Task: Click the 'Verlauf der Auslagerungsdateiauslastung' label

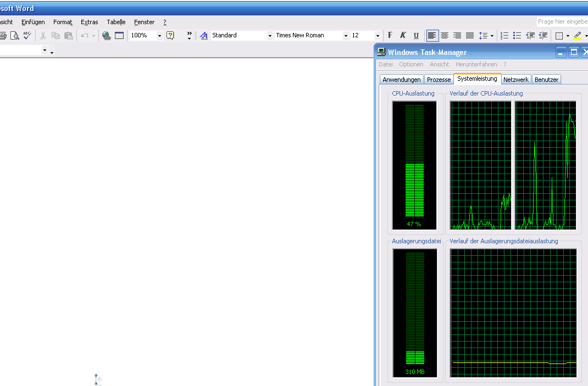Action: pos(503,241)
